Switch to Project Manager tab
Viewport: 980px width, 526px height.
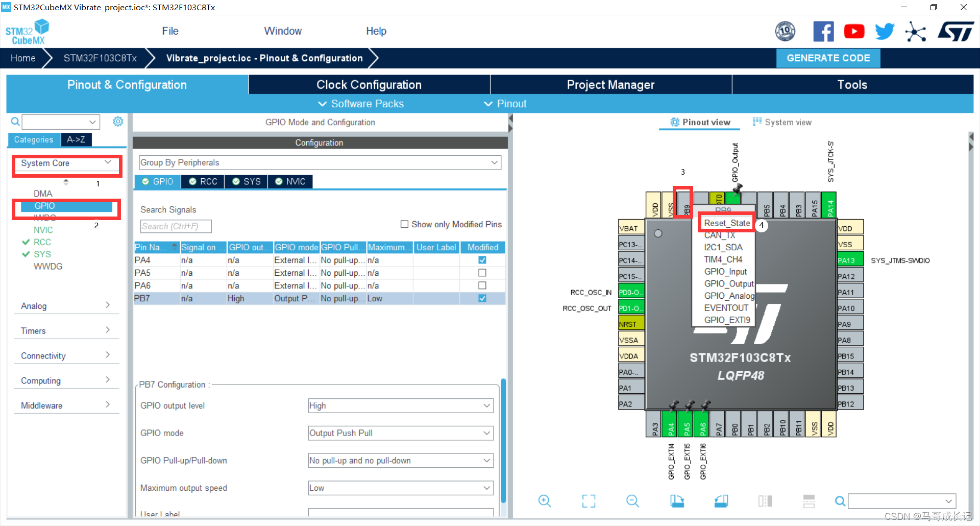coord(611,85)
